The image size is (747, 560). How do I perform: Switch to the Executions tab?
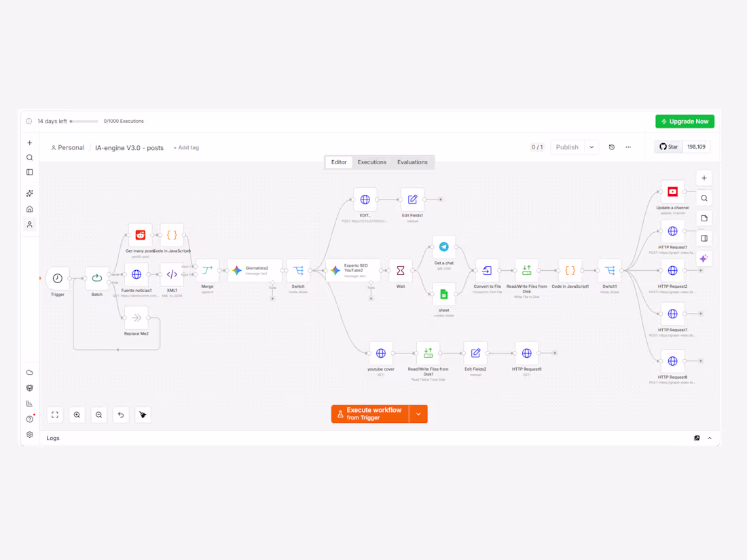click(x=371, y=162)
